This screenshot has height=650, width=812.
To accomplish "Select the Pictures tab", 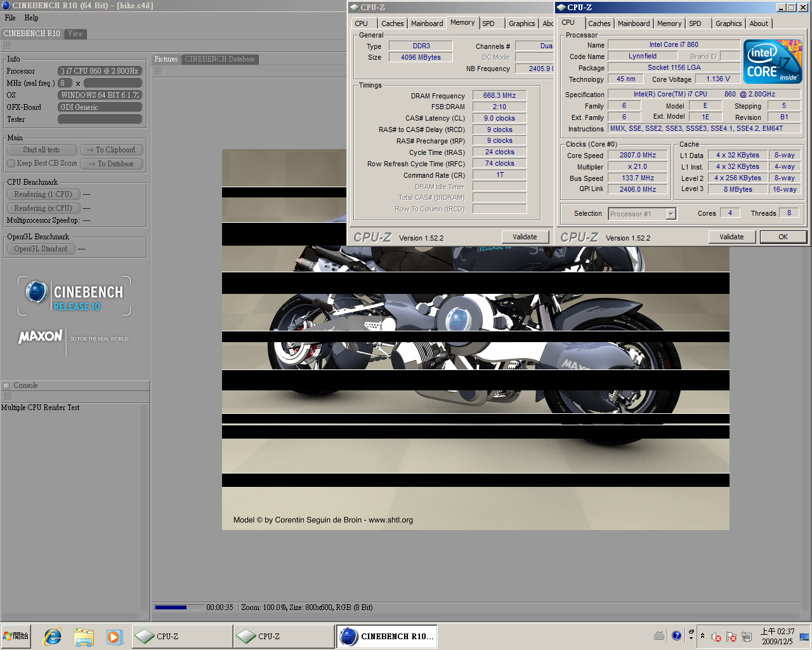I will click(166, 59).
